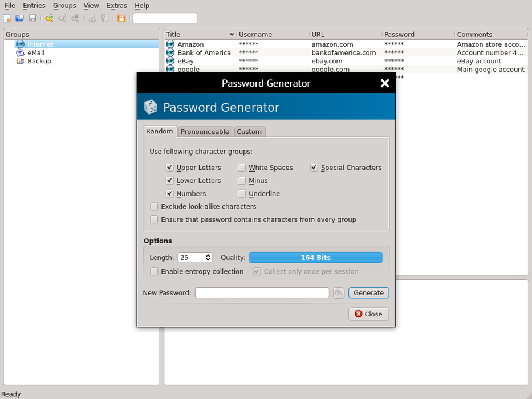
Task: Click the Title column sort arrow
Action: [232, 35]
